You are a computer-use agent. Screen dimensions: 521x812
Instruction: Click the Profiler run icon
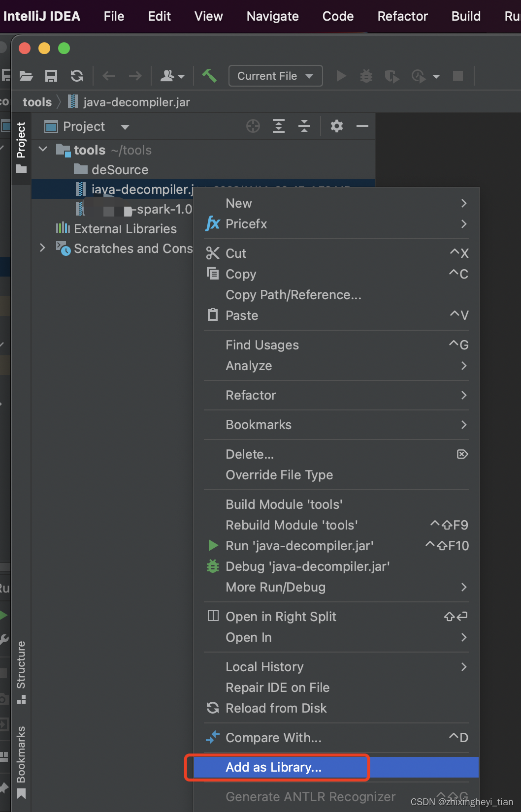[419, 76]
